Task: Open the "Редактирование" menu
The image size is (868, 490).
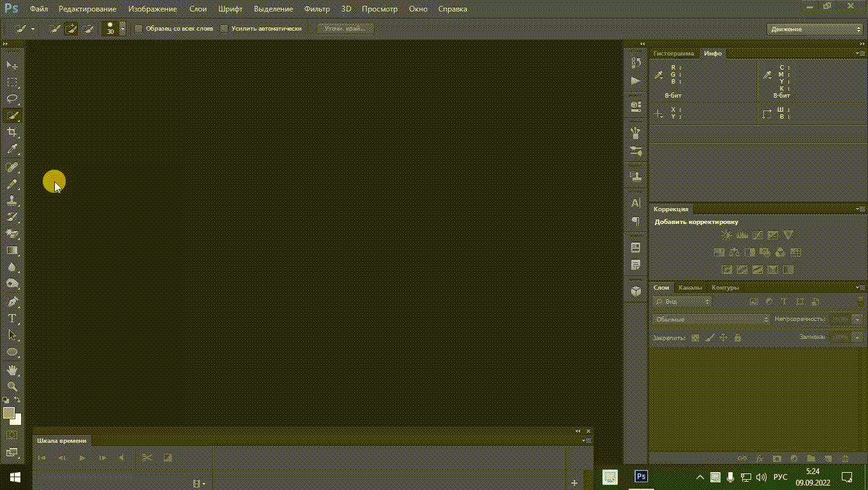Action: (87, 9)
